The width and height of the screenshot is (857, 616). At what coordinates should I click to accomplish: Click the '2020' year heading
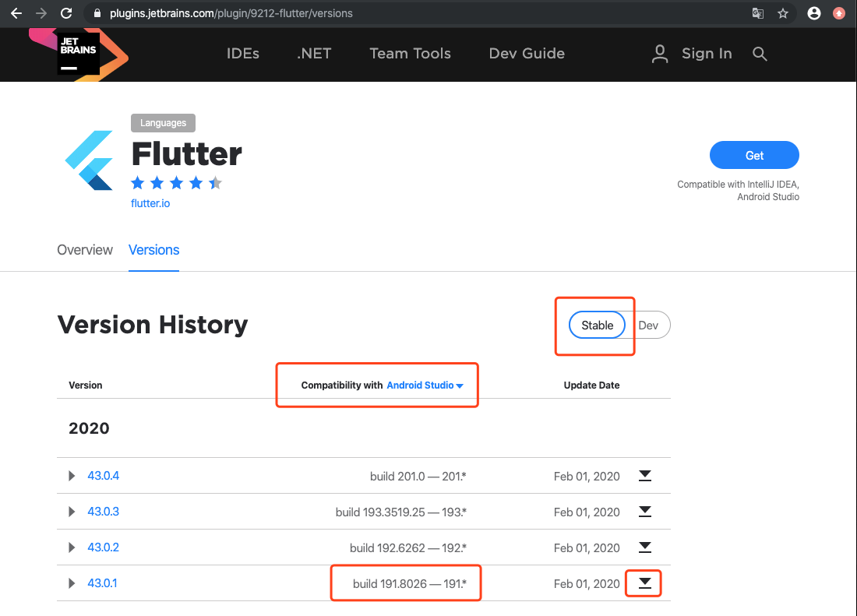(x=89, y=428)
